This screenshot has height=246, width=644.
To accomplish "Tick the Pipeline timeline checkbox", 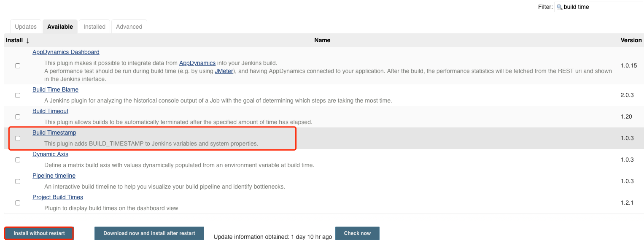I will [18, 181].
